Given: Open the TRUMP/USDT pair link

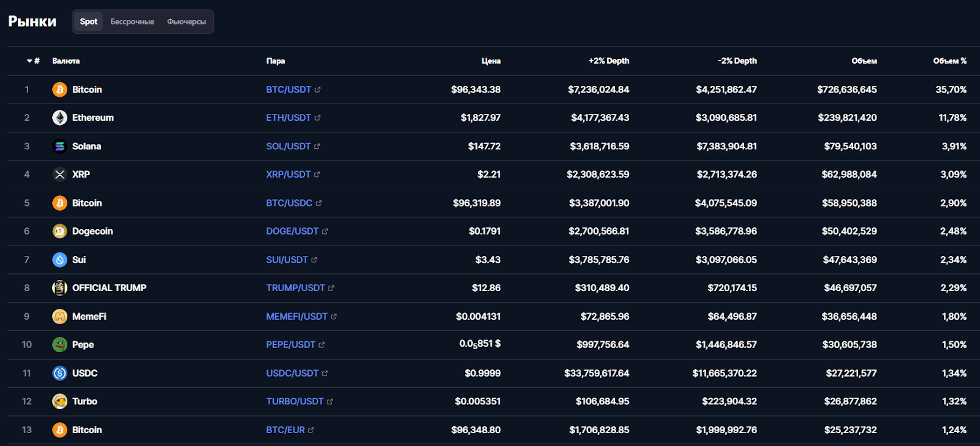Looking at the screenshot, I should [x=295, y=288].
